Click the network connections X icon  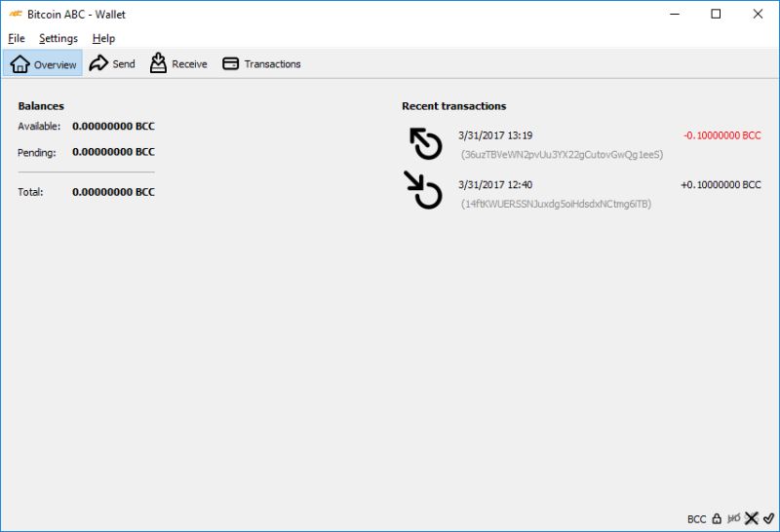(x=751, y=518)
